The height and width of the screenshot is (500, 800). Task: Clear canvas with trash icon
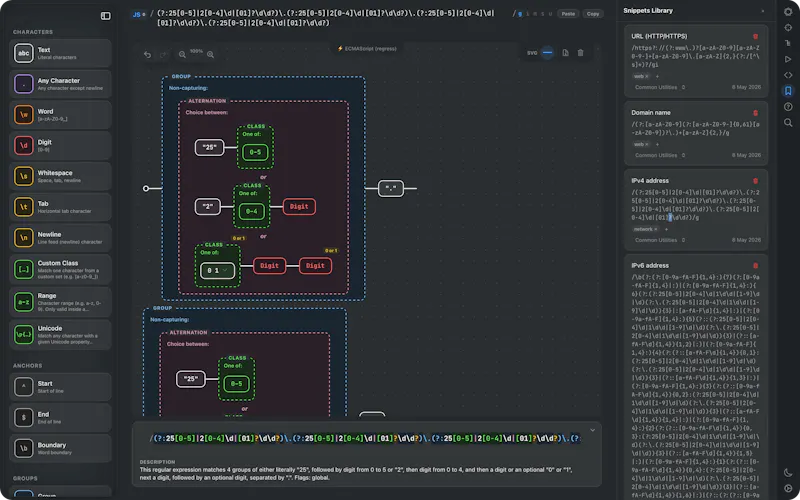581,53
